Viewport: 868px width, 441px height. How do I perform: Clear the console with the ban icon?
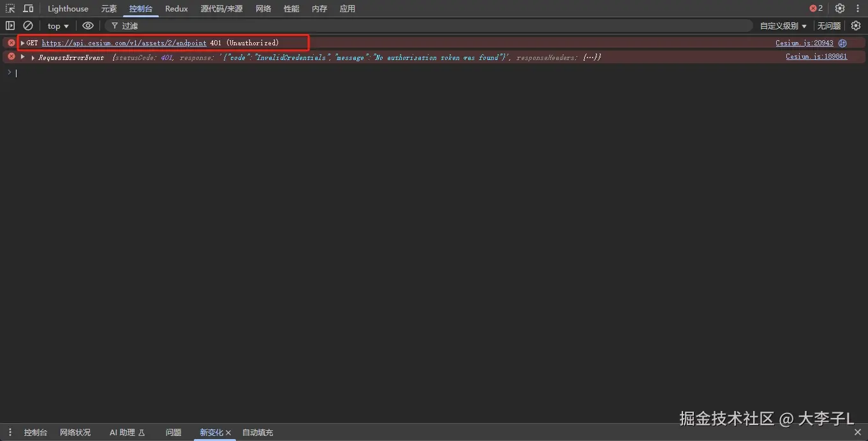28,26
